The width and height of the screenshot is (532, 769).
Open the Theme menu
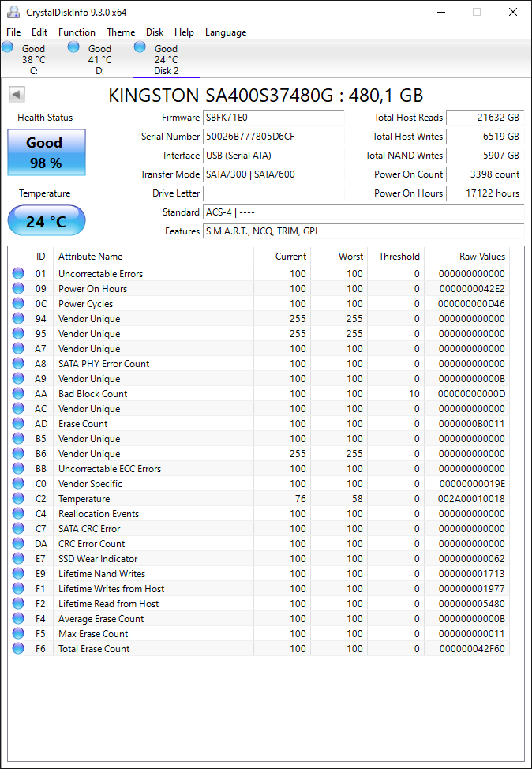(121, 32)
